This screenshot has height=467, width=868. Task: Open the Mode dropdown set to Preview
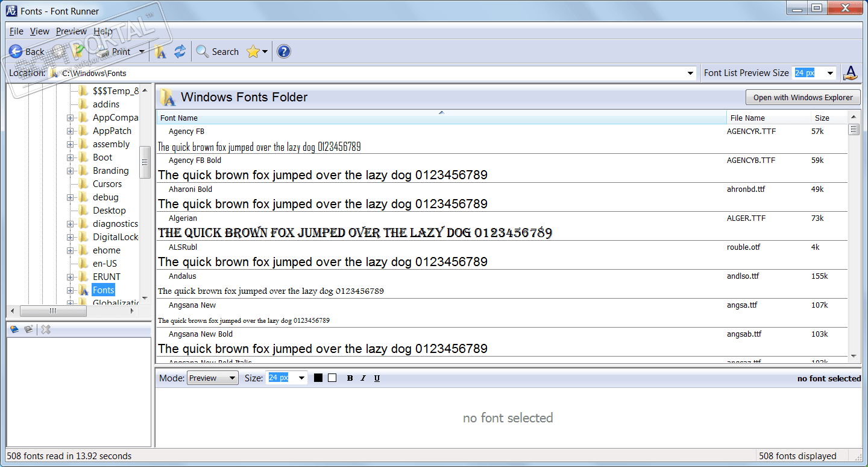tap(213, 378)
